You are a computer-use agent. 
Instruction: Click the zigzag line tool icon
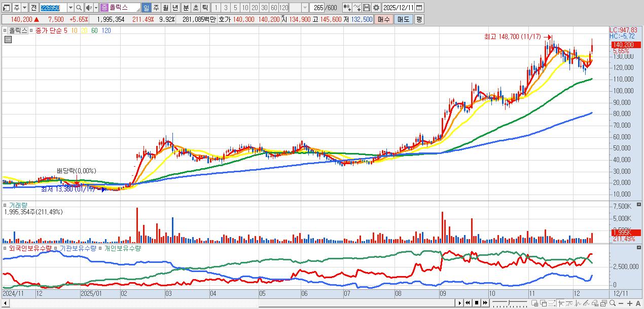[578, 303]
